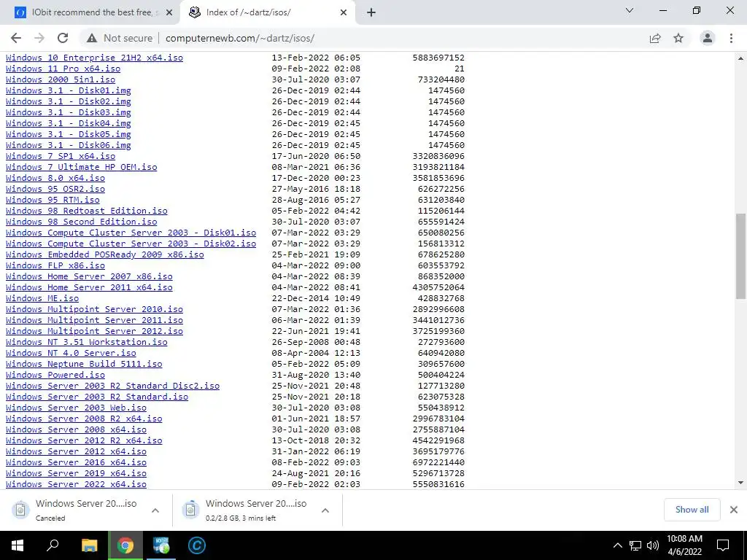Click file size 5883697152 text
The image size is (747, 560).
[438, 58]
